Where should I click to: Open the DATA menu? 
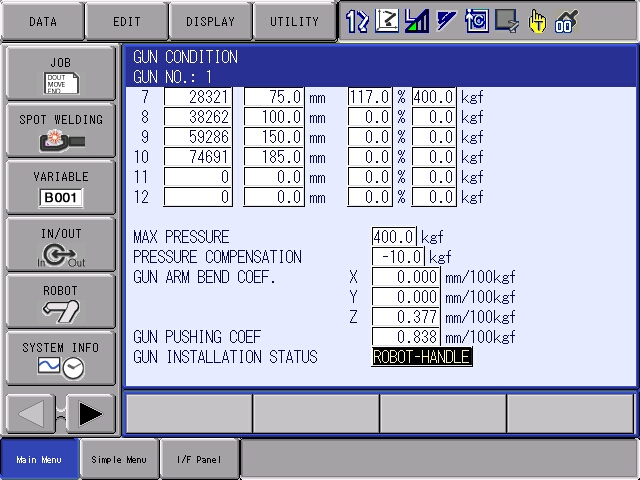click(42, 21)
